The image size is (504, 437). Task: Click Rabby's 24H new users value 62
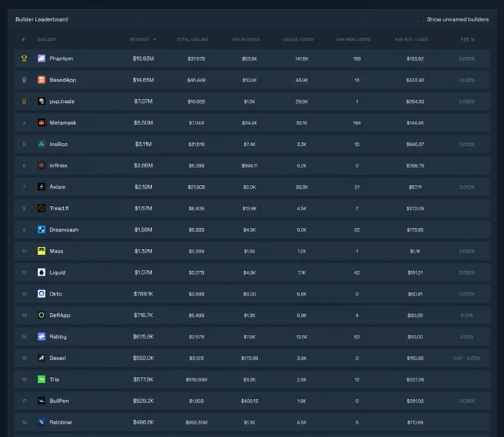pyautogui.click(x=357, y=337)
